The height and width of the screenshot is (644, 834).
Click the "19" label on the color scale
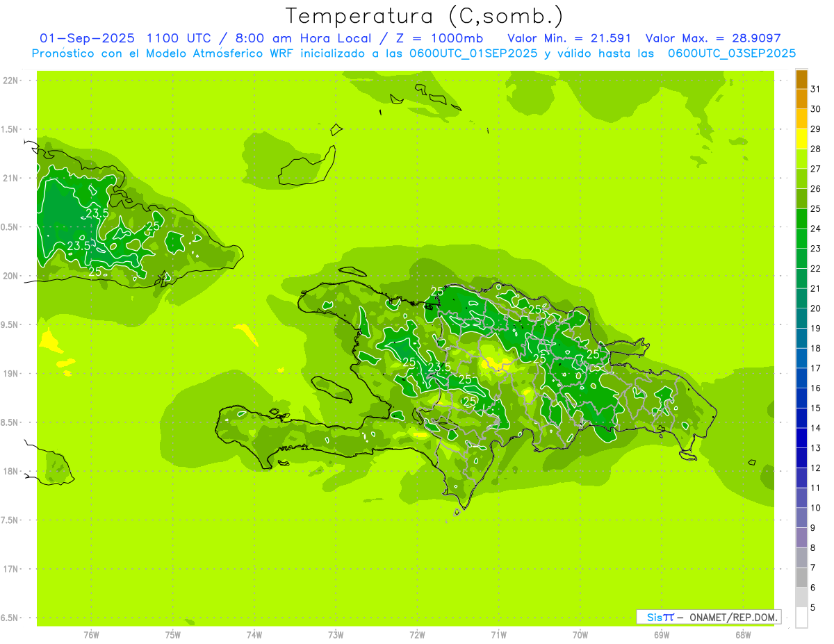(x=815, y=328)
